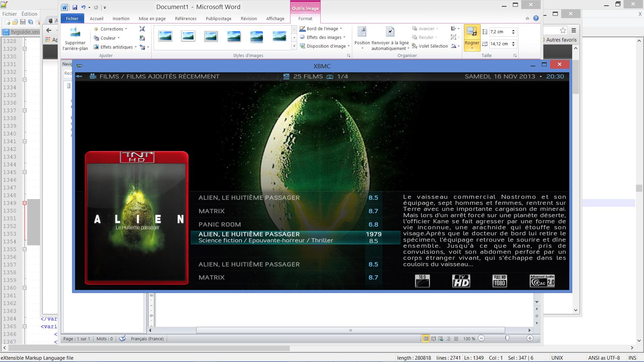Switch to Outline view in Word status bar
The height and width of the screenshot is (362, 644).
click(448, 339)
